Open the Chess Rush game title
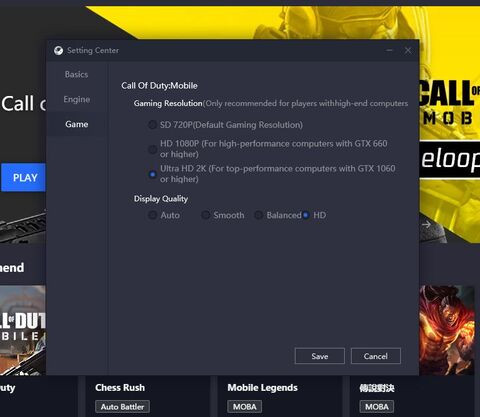Image resolution: width=480 pixels, height=417 pixels. coord(120,388)
